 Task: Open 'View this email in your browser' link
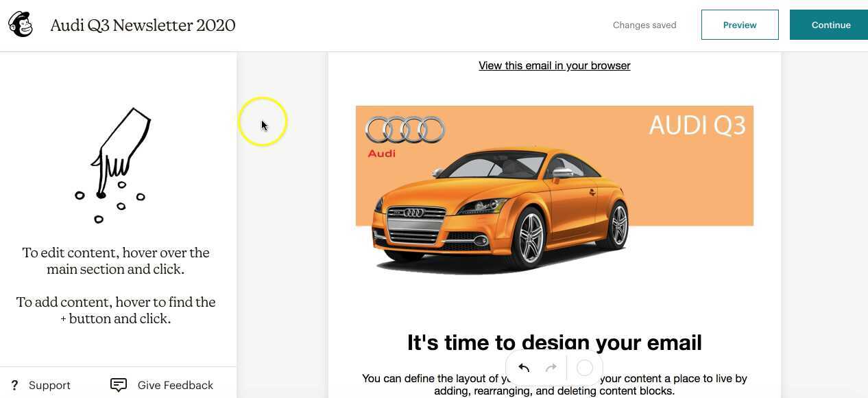click(x=554, y=65)
